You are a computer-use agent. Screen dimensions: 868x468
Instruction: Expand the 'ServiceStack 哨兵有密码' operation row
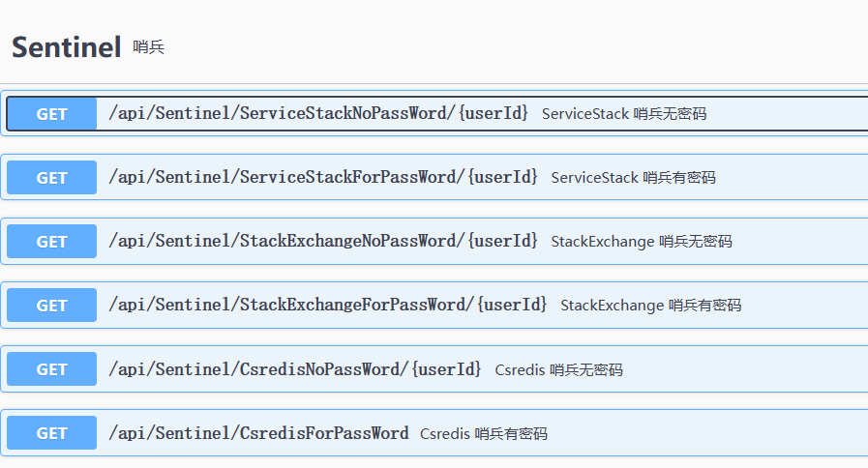click(633, 178)
